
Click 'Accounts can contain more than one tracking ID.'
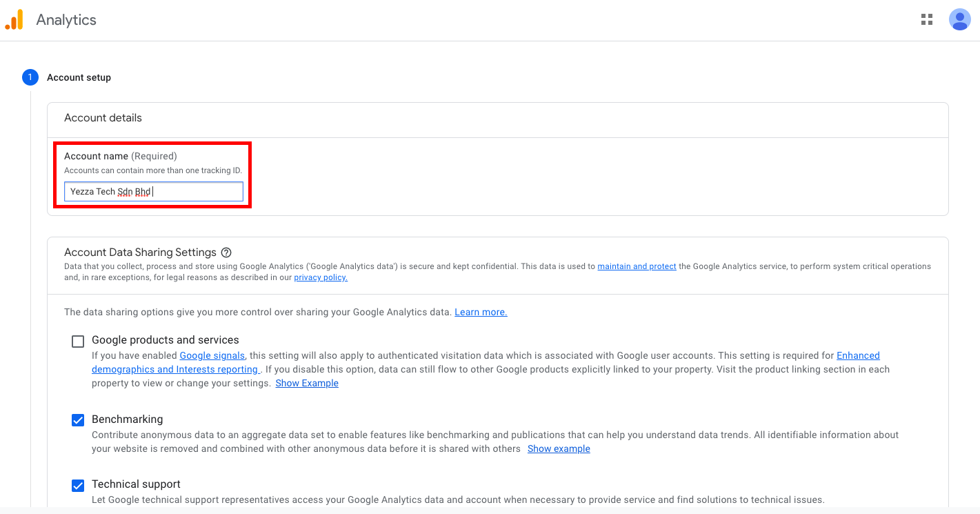[x=153, y=170]
